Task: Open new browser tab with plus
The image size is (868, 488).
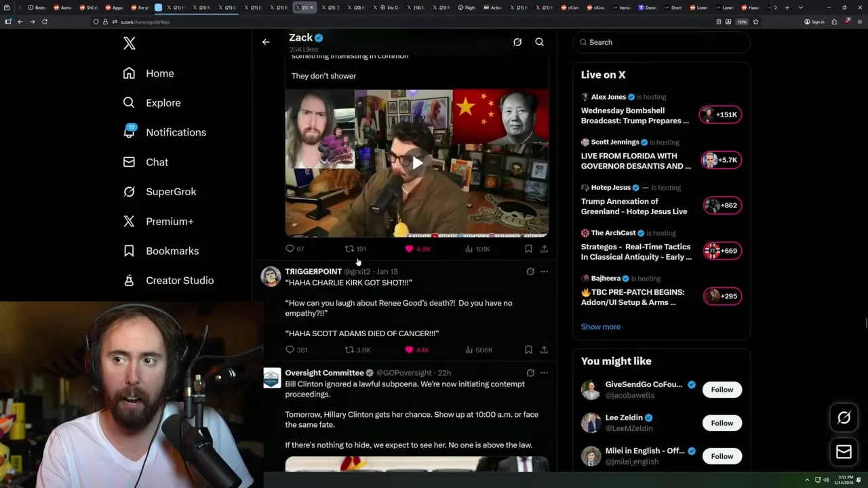Action: point(787,7)
